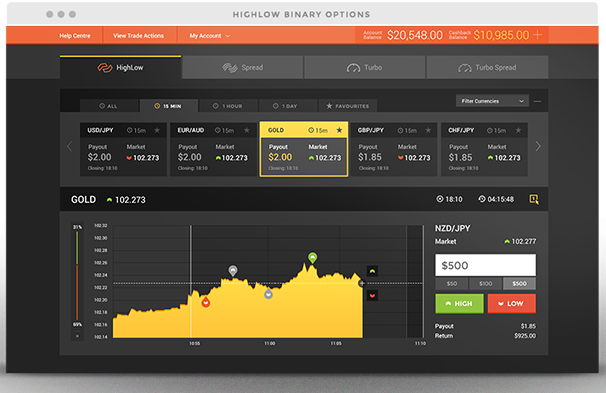
Task: Close the sentiment bar with X
Action: (x=77, y=336)
